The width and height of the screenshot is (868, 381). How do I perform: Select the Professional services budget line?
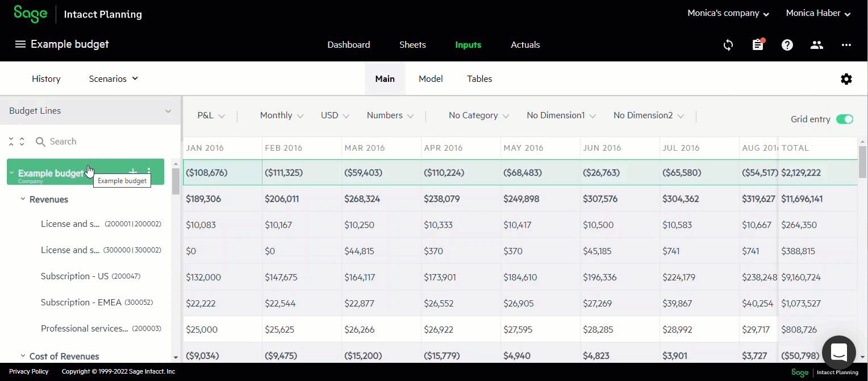pos(101,329)
